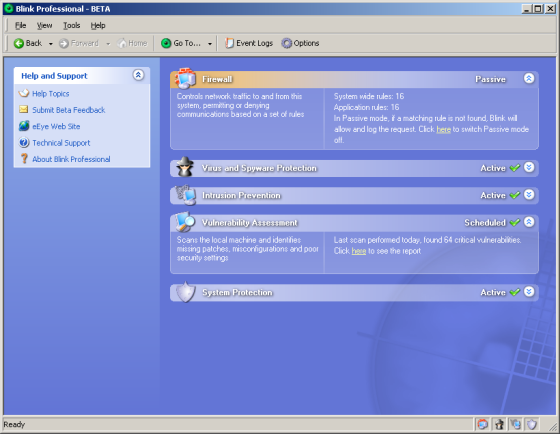Click 'here' link to see the scan report

coord(359,251)
